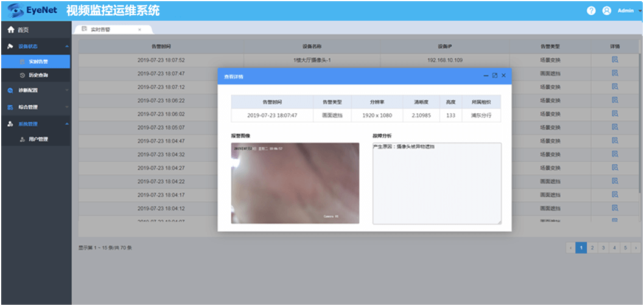Go to page 3 of results
This screenshot has height=306, width=644.
(602, 248)
